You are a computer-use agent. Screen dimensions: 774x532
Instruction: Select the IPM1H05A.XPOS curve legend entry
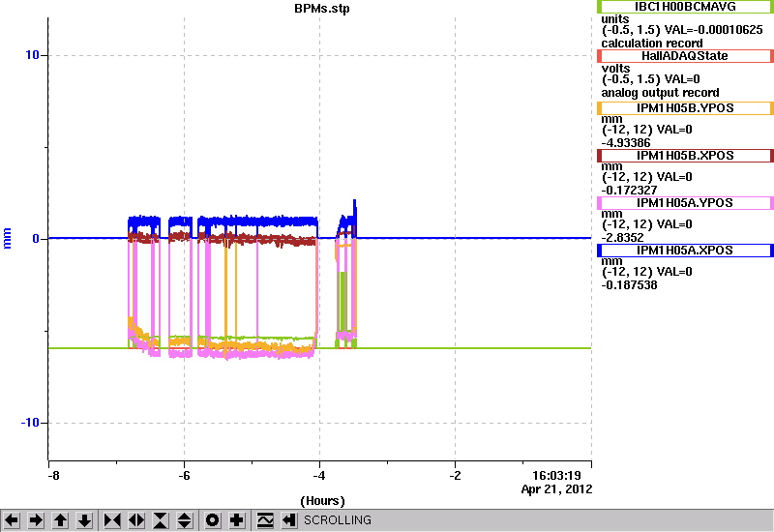point(685,251)
